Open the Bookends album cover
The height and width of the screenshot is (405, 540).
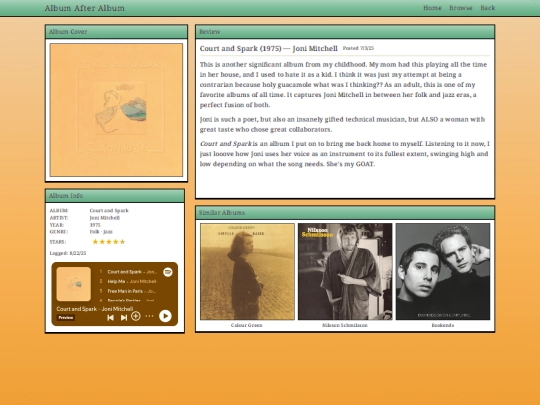[443, 272]
